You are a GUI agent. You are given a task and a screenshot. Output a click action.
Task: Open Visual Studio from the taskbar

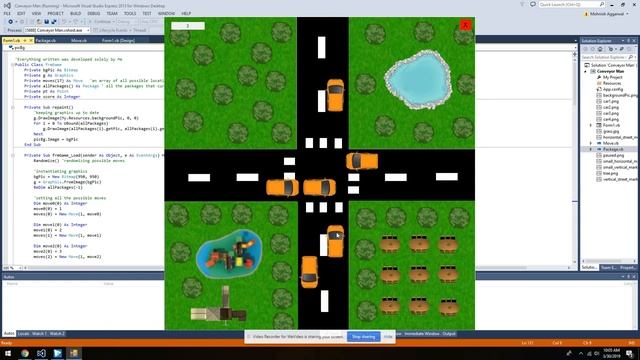pos(41,353)
